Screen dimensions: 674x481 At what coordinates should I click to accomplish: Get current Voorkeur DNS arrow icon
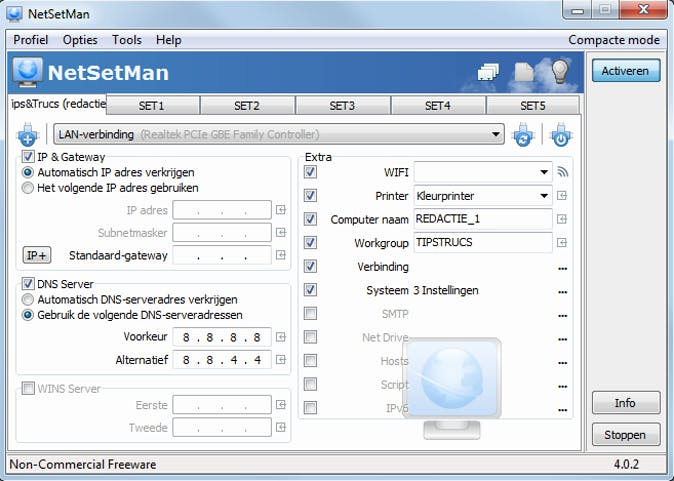coord(281,337)
